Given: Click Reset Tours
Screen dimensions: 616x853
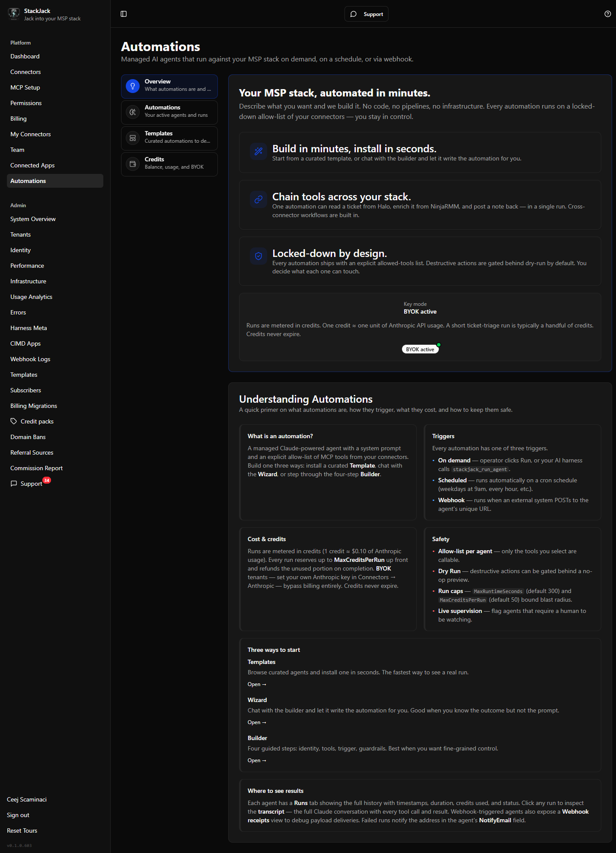Looking at the screenshot, I should click(x=22, y=831).
